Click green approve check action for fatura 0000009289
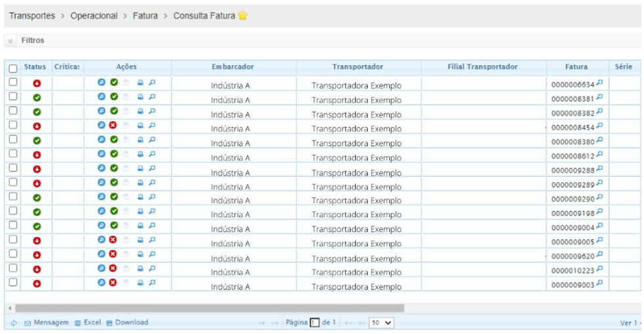644x334 pixels. 114,182
